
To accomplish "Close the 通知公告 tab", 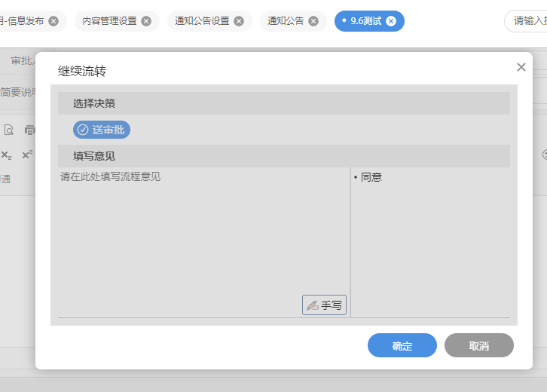I will [313, 21].
